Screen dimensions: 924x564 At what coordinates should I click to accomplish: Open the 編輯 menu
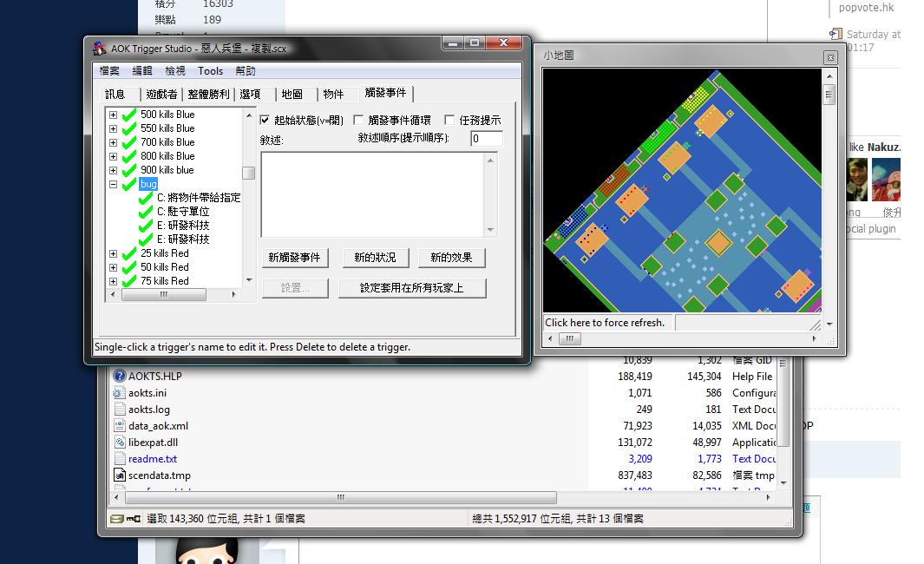coord(142,71)
